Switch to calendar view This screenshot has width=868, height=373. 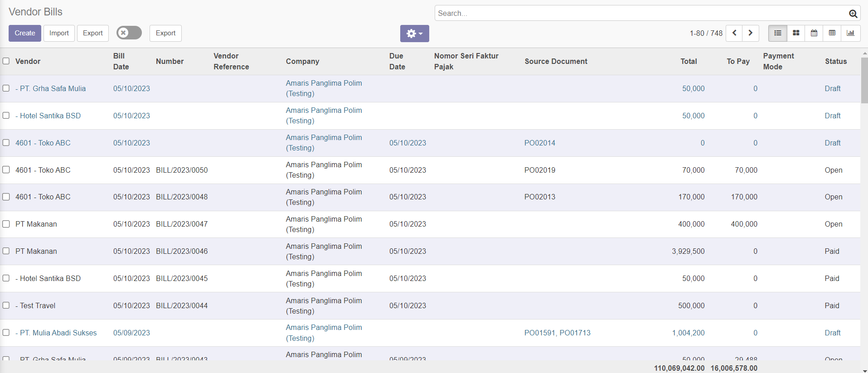(x=814, y=33)
